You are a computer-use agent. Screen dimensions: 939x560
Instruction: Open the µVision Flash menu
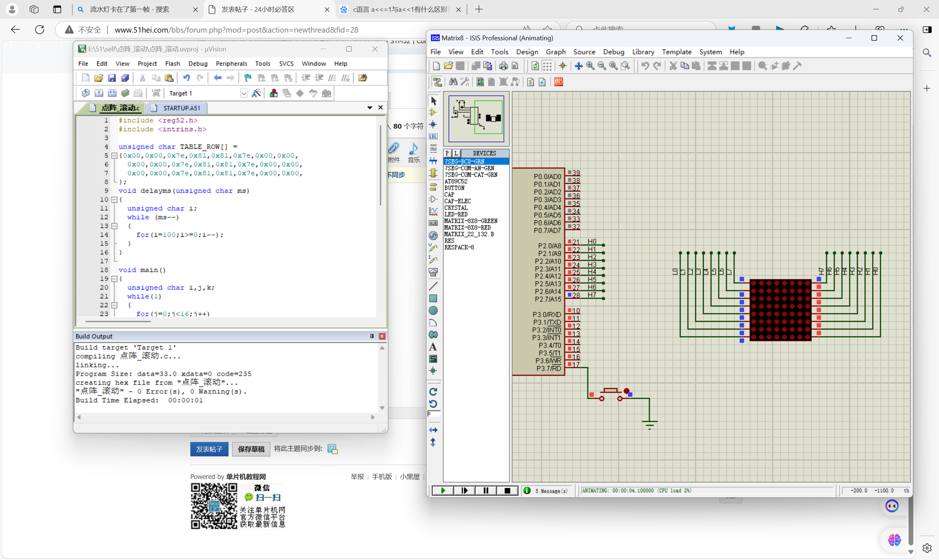[172, 64]
